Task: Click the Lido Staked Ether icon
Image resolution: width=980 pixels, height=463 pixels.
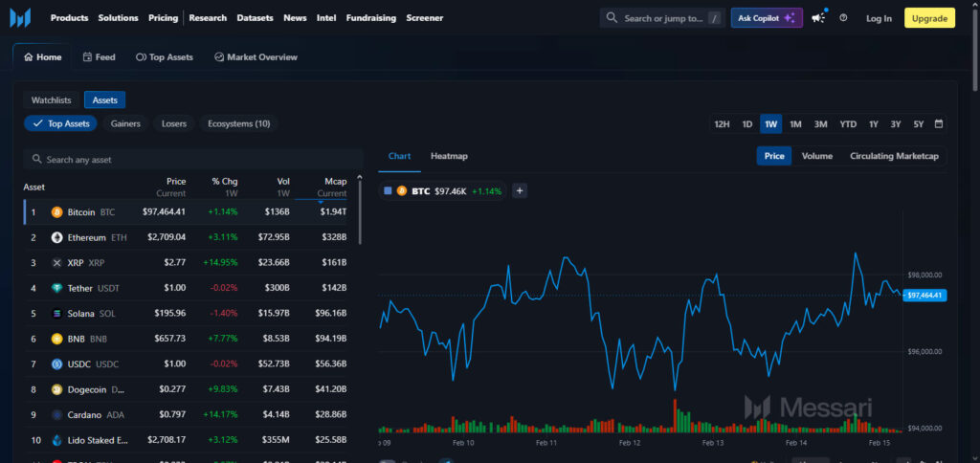Action: (56, 440)
